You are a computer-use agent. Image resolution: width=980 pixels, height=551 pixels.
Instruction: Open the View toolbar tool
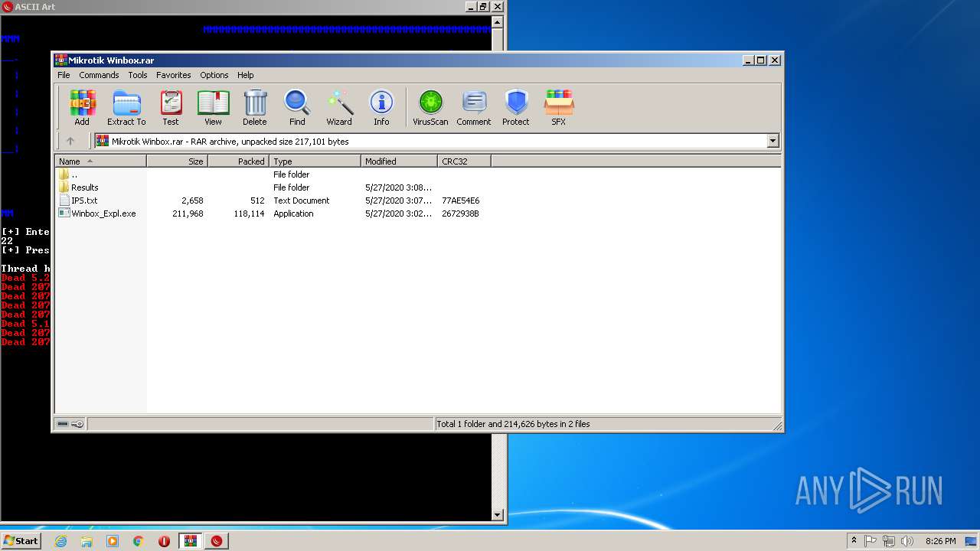(213, 108)
